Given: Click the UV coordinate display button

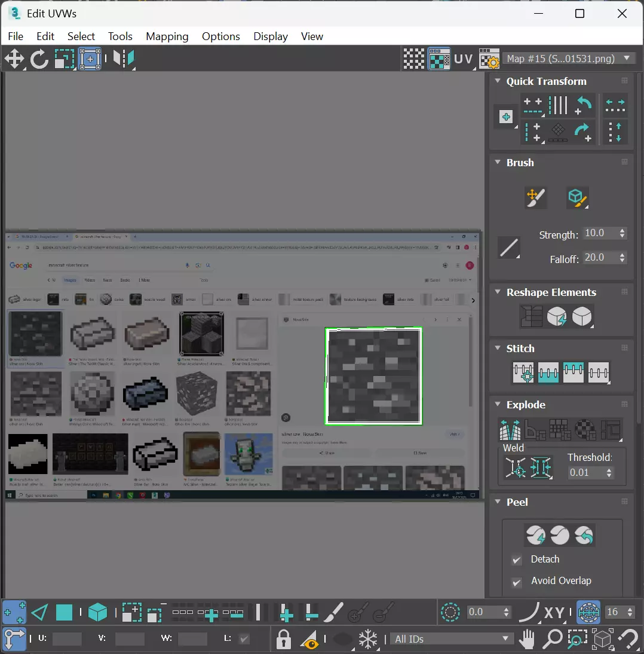Looking at the screenshot, I should [x=463, y=59].
